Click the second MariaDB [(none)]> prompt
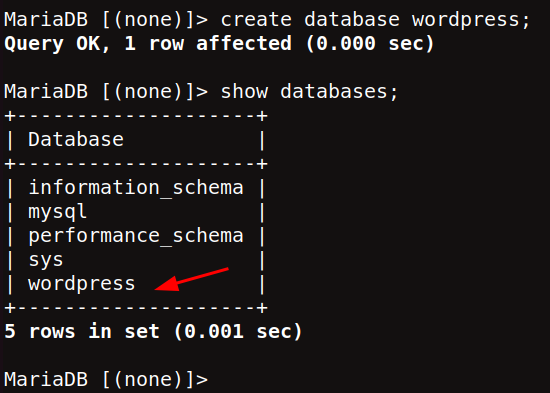Viewport: 550px width, 393px height. pyautogui.click(x=106, y=92)
